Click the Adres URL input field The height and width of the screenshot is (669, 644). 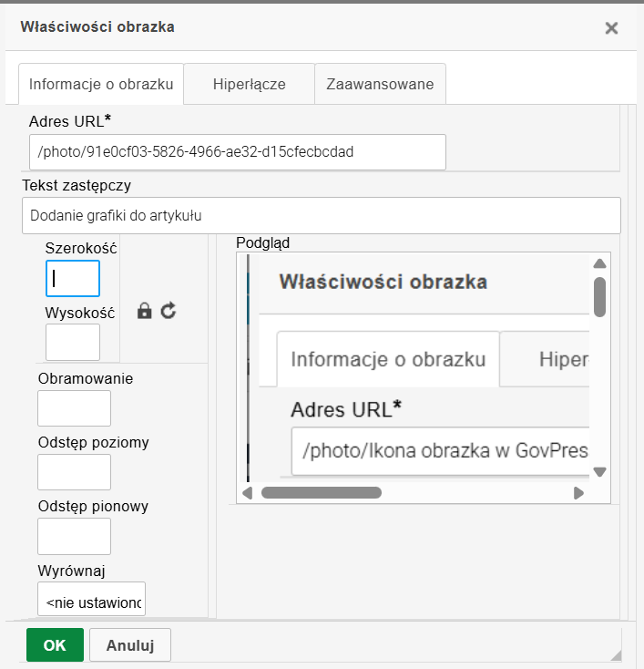pos(238,152)
